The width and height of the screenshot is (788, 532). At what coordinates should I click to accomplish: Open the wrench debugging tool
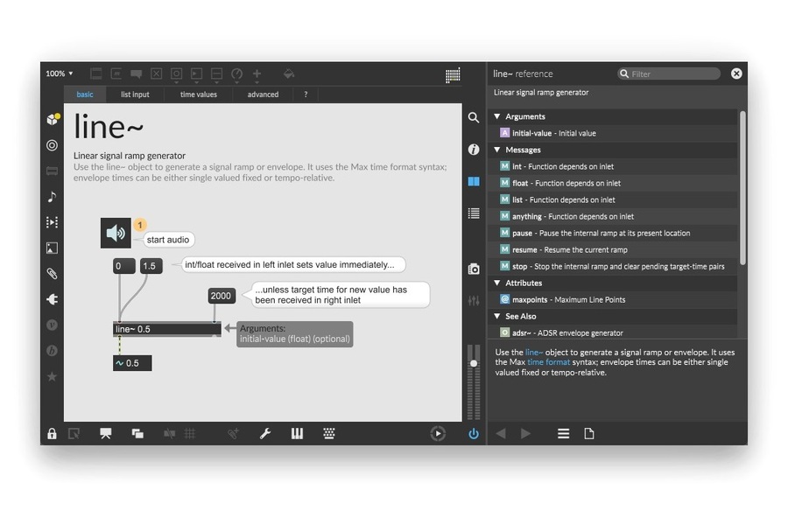(264, 433)
